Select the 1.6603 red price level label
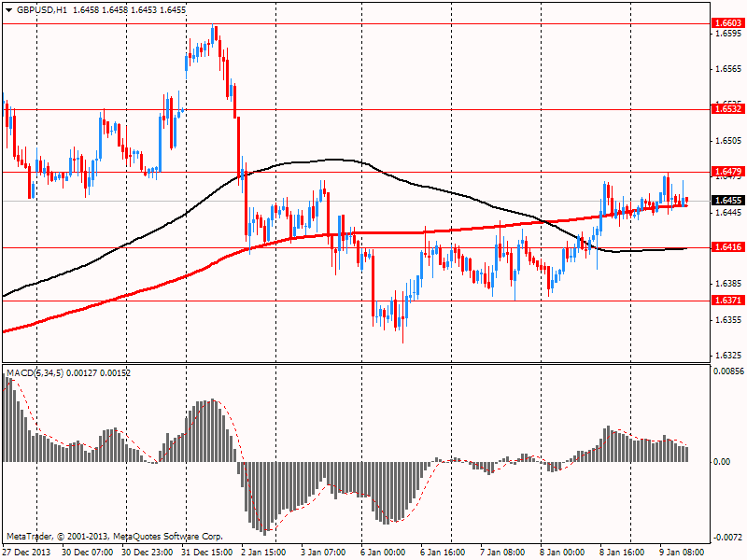 tap(728, 22)
